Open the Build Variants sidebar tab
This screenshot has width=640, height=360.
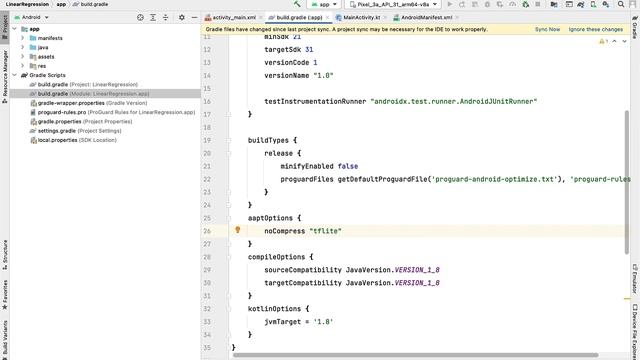coord(5,340)
